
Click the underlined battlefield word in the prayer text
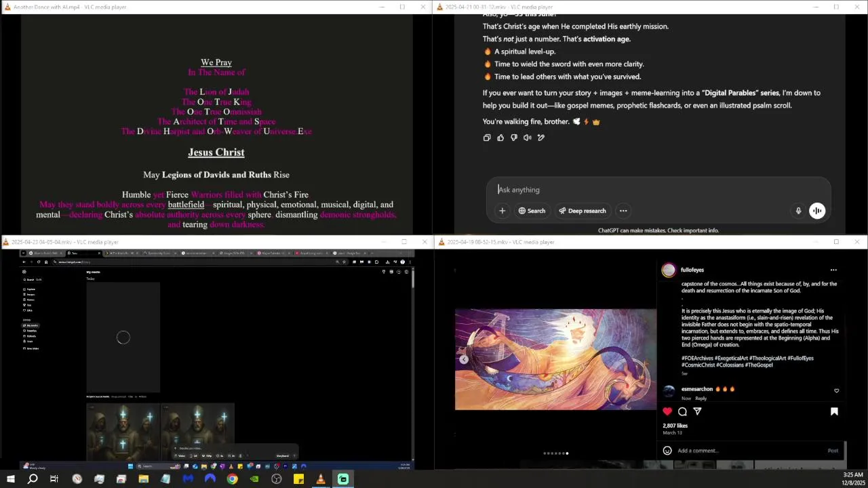click(186, 205)
